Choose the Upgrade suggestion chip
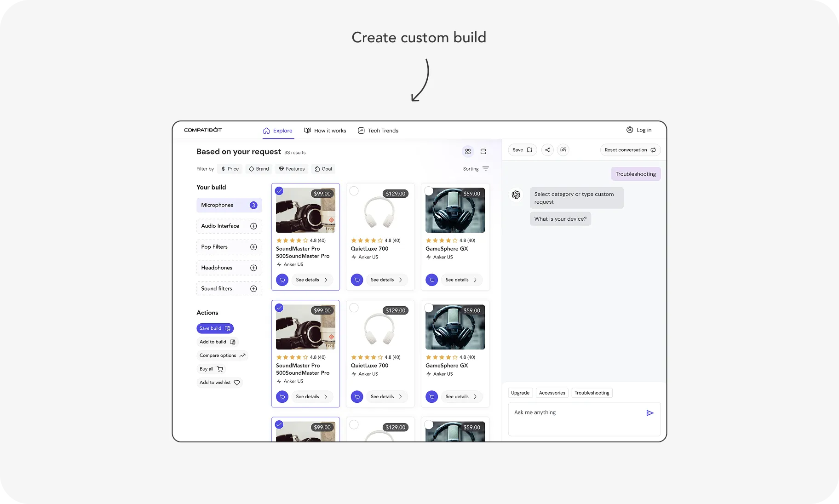Viewport: 839px width, 504px height. coord(520,393)
